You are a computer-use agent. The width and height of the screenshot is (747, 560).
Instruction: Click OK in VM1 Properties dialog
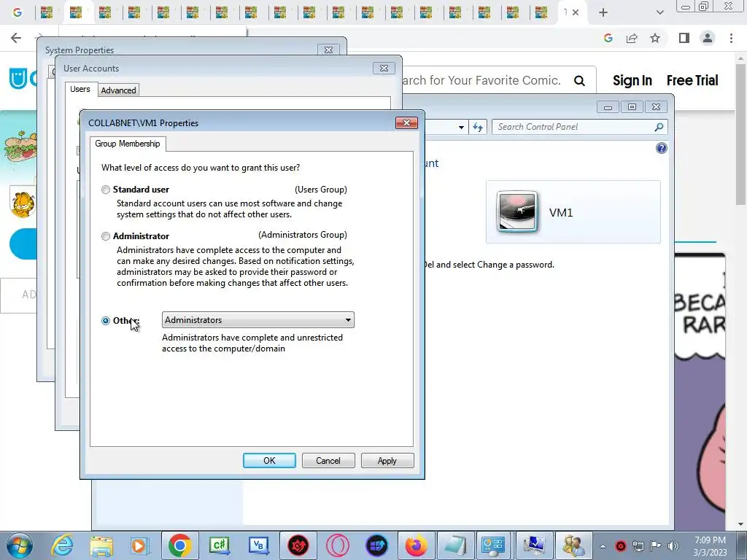click(x=269, y=461)
